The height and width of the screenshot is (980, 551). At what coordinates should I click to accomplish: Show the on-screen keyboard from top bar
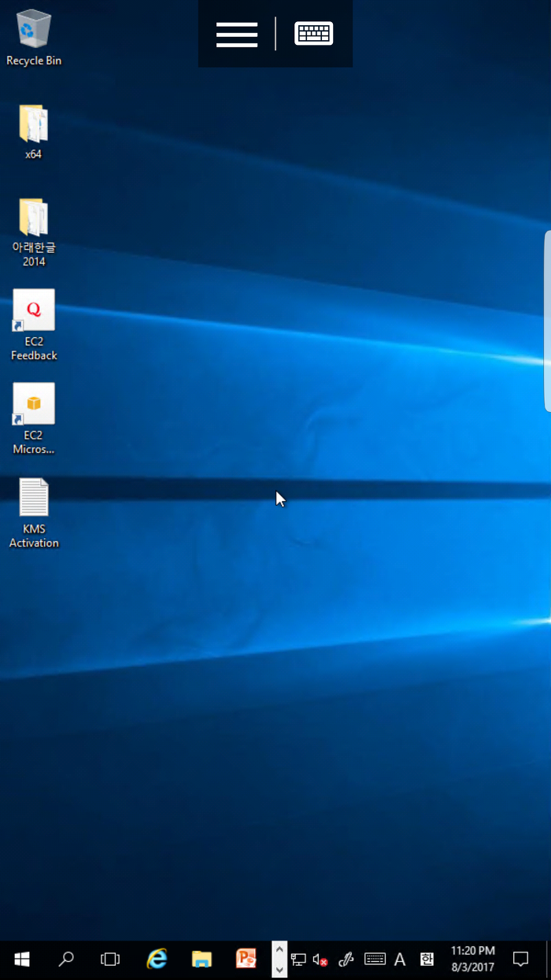pyautogui.click(x=314, y=34)
